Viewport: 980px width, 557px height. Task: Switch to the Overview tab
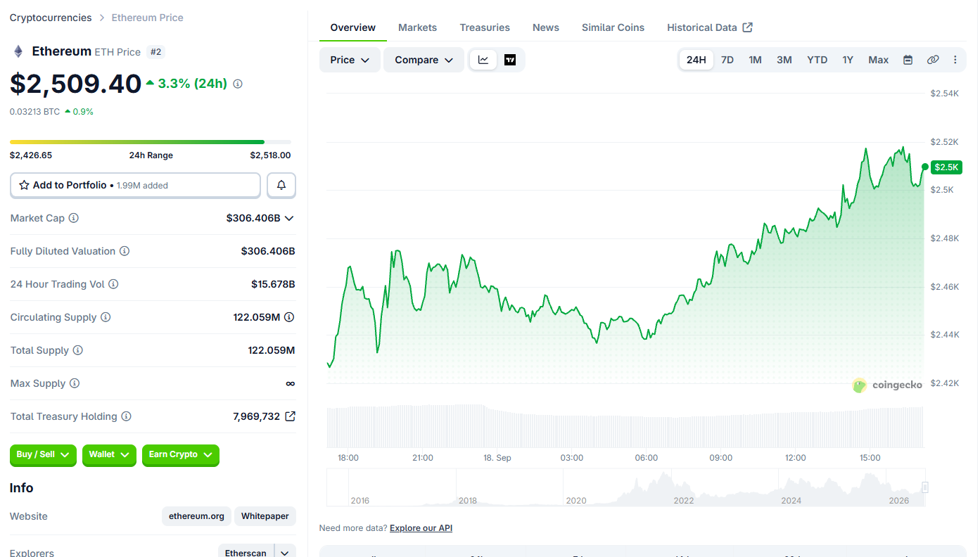point(353,27)
